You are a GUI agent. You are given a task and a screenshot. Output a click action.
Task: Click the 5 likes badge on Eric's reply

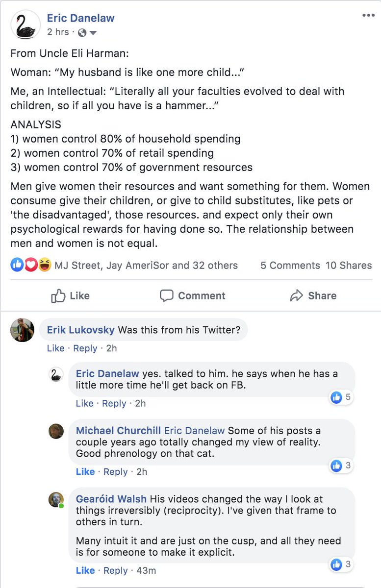point(341,397)
